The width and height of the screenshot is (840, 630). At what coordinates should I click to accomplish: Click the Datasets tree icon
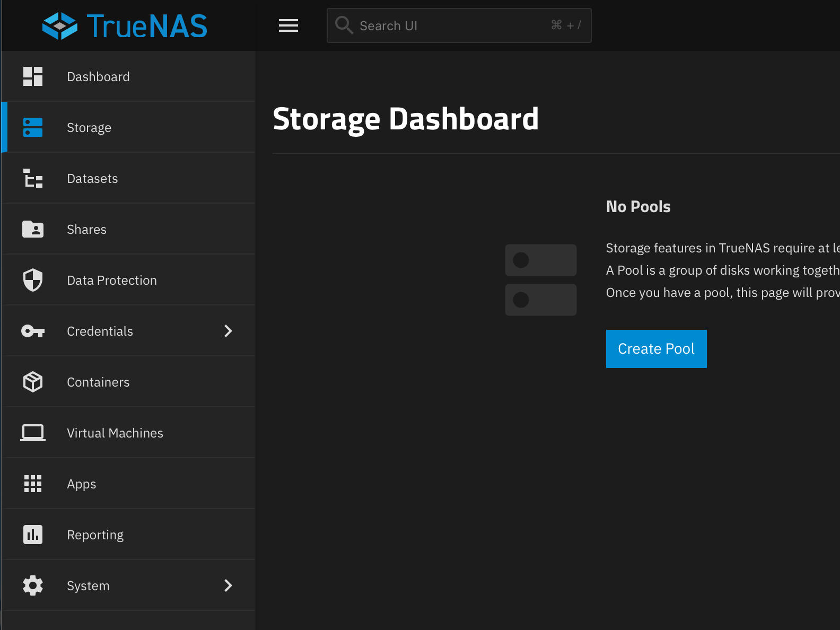coord(33,178)
